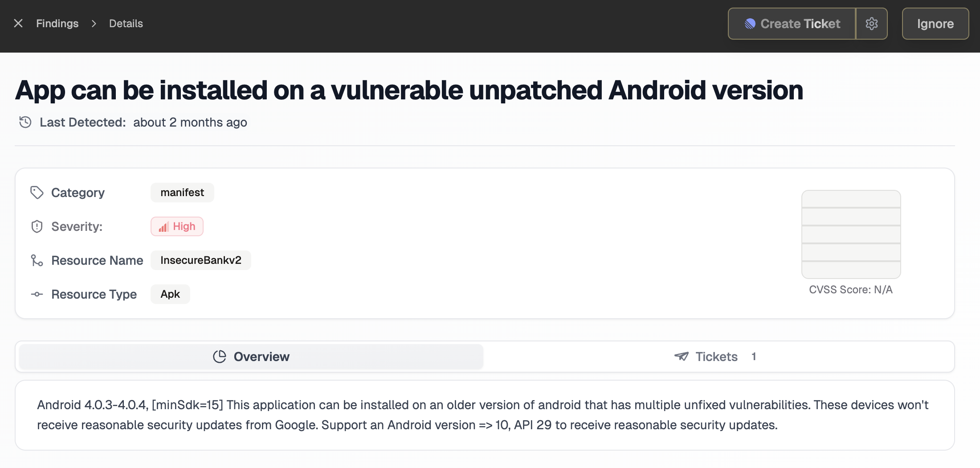Open the ticket settings gear icon

(x=872, y=24)
